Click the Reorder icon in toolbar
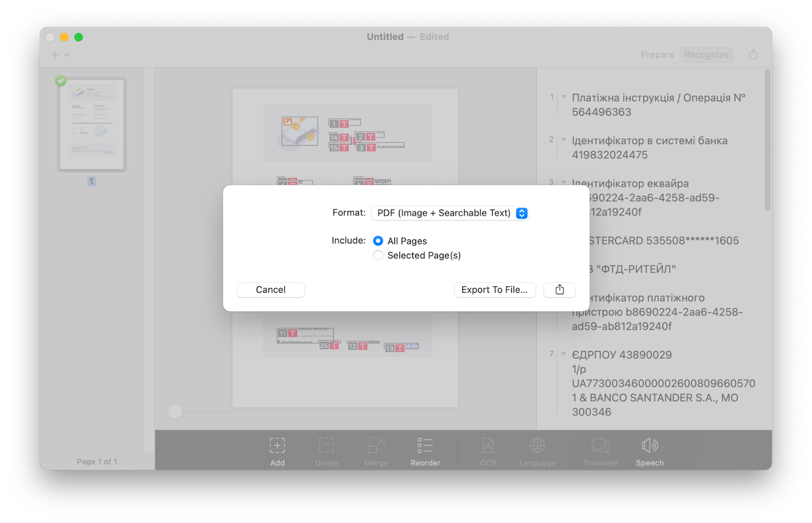This screenshot has width=812, height=523. click(425, 446)
